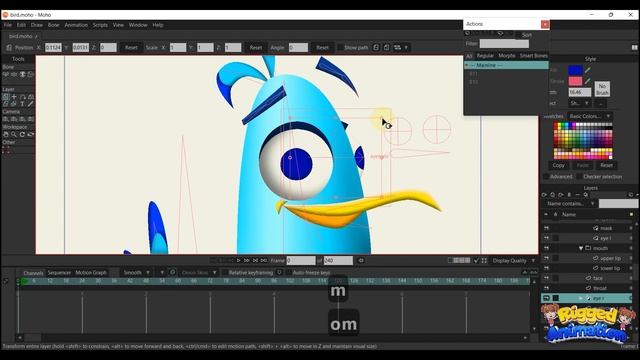Viewport: 640px width, 360px height.
Task: Click the onion skin icon in timeline
Action: pyautogui.click(x=173, y=272)
